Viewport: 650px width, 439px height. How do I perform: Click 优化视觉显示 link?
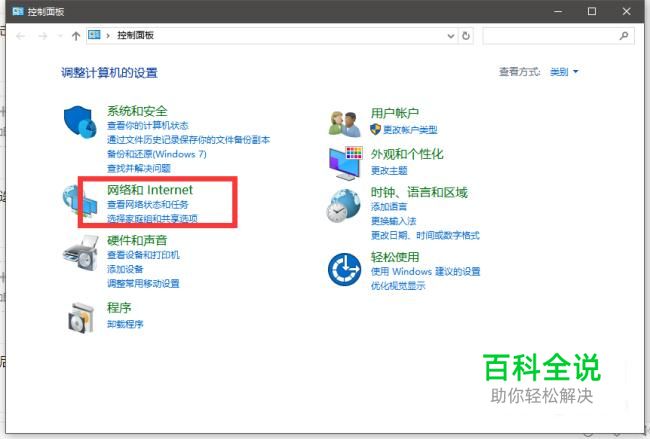click(398, 286)
